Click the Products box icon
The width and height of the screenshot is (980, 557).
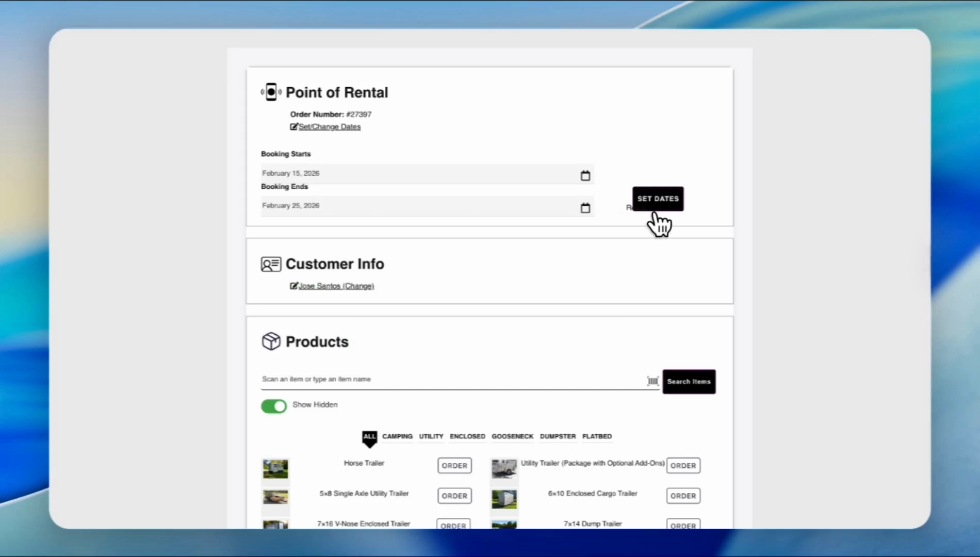271,341
